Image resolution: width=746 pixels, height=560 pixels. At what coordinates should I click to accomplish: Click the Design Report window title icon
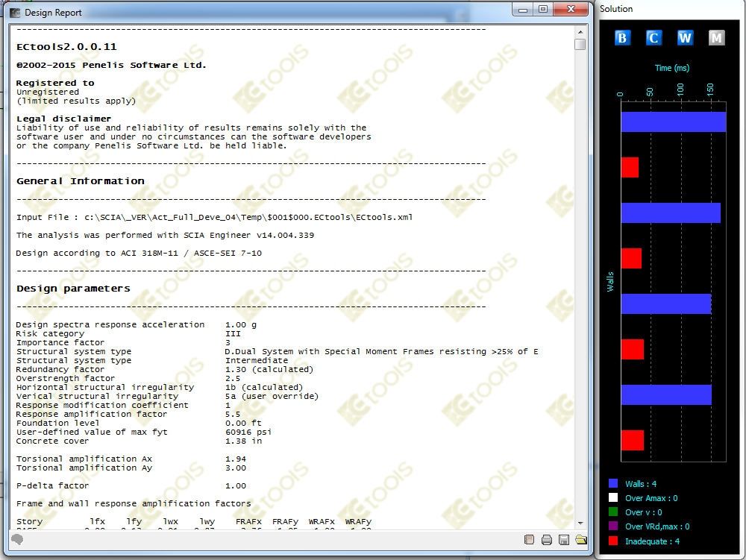(x=15, y=13)
